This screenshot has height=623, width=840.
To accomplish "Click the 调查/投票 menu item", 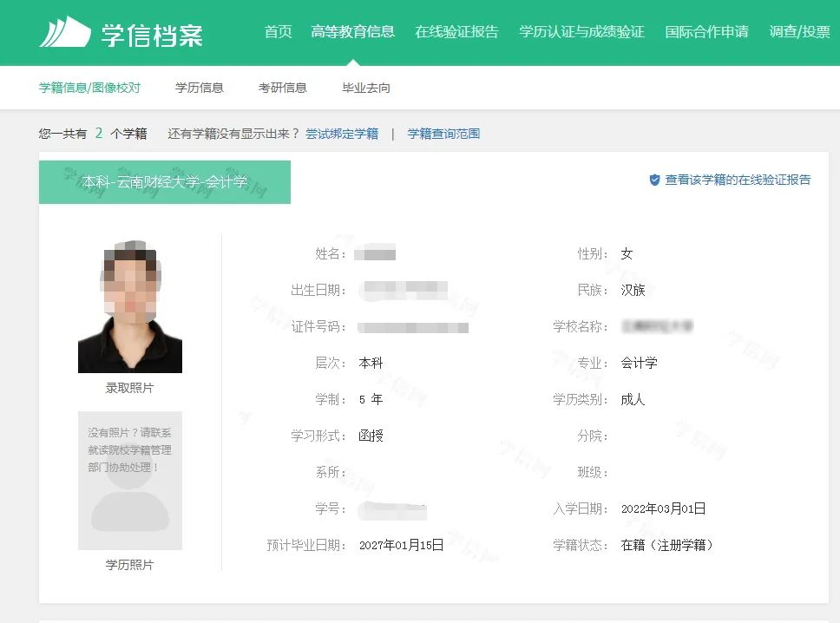I will click(x=800, y=32).
